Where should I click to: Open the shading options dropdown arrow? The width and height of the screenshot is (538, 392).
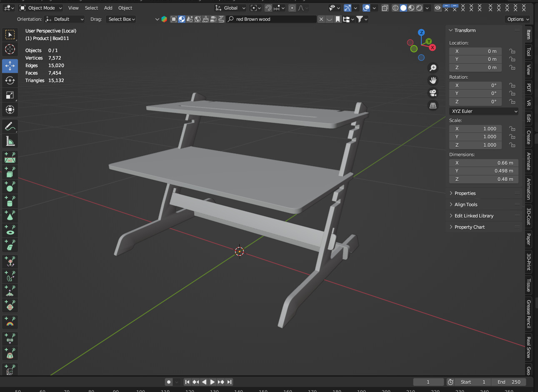[x=428, y=8]
